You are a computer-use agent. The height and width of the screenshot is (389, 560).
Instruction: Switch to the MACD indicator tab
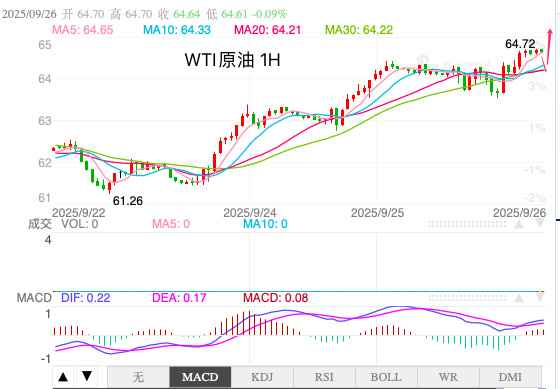click(x=200, y=377)
